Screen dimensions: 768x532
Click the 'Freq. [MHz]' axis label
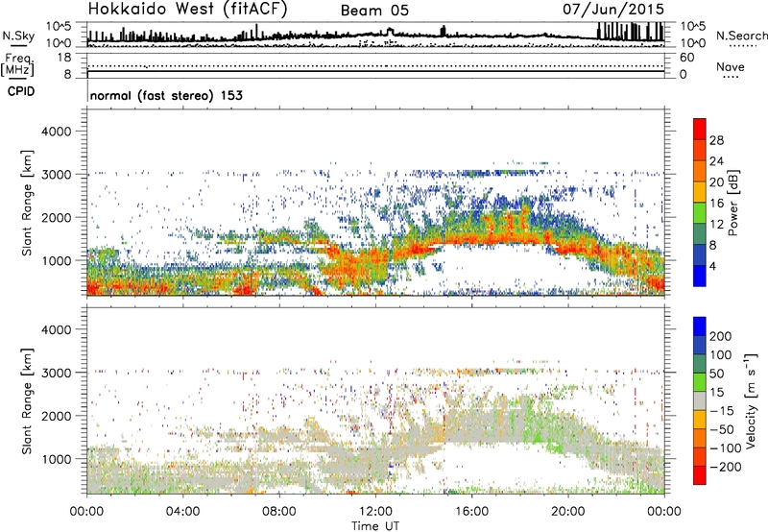[x=17, y=65]
